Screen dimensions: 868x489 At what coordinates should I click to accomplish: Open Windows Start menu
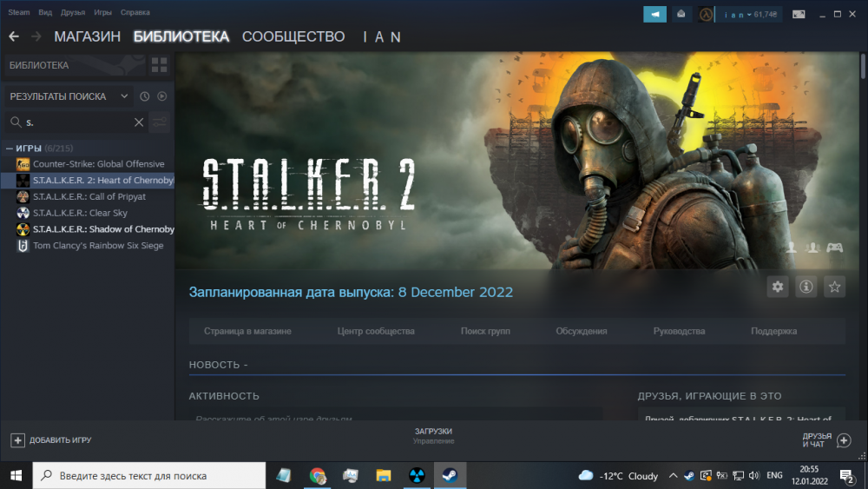[x=16, y=476]
